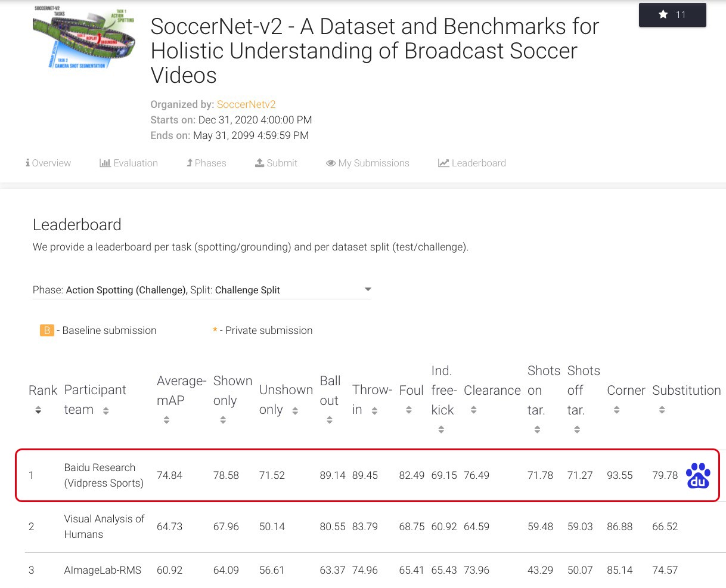The height and width of the screenshot is (588, 726).
Task: Click the info icon beside Overview
Action: pyautogui.click(x=27, y=162)
